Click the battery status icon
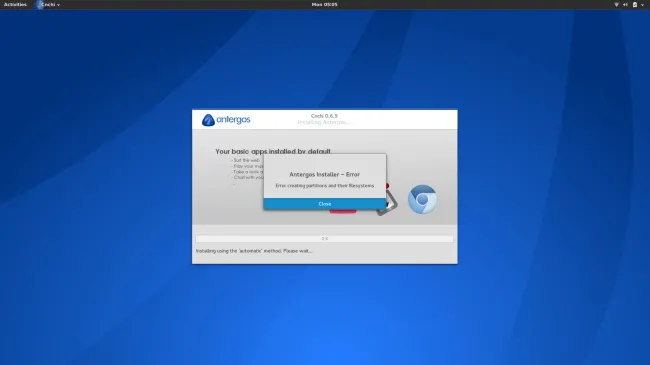The width and height of the screenshot is (650, 365). (635, 5)
